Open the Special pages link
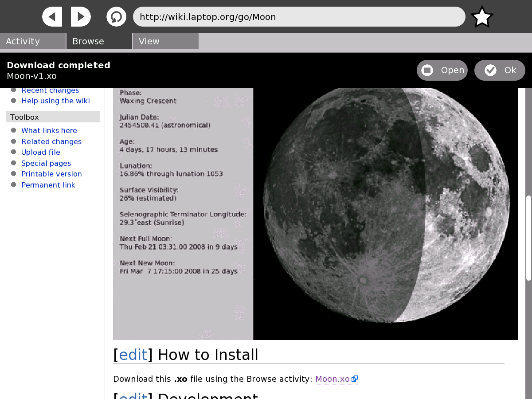 [x=46, y=163]
